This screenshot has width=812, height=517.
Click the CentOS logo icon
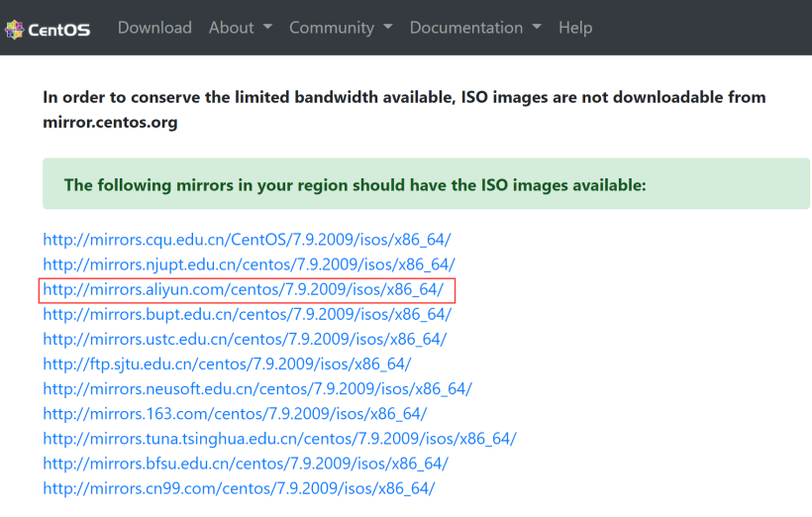tap(14, 29)
